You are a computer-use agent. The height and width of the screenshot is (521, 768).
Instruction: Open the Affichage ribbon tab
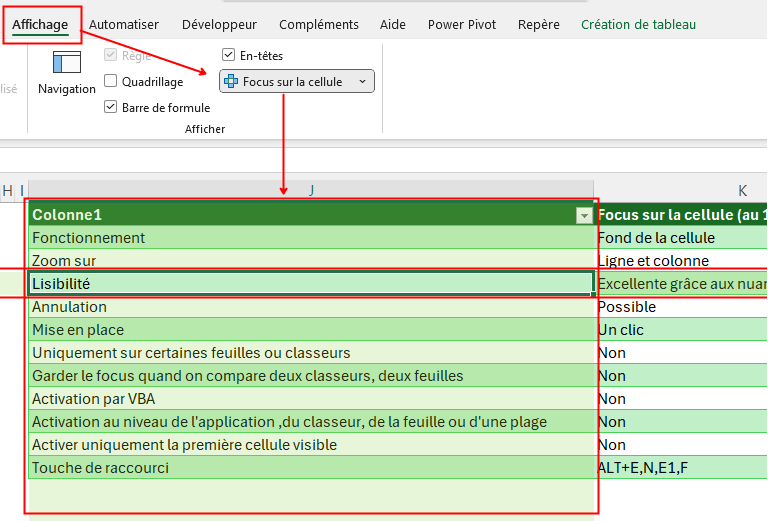40,24
